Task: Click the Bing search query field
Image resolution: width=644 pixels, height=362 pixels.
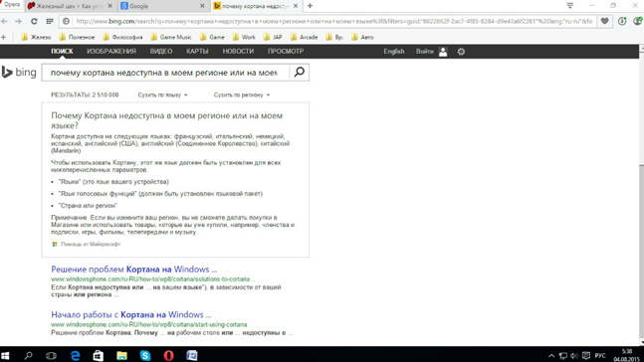Action: [165, 73]
